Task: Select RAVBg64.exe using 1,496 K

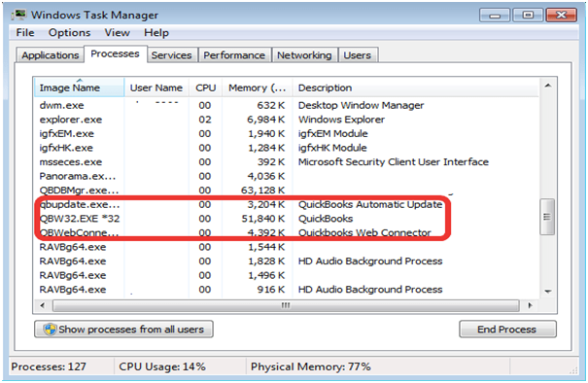Action: pyautogui.click(x=287, y=276)
